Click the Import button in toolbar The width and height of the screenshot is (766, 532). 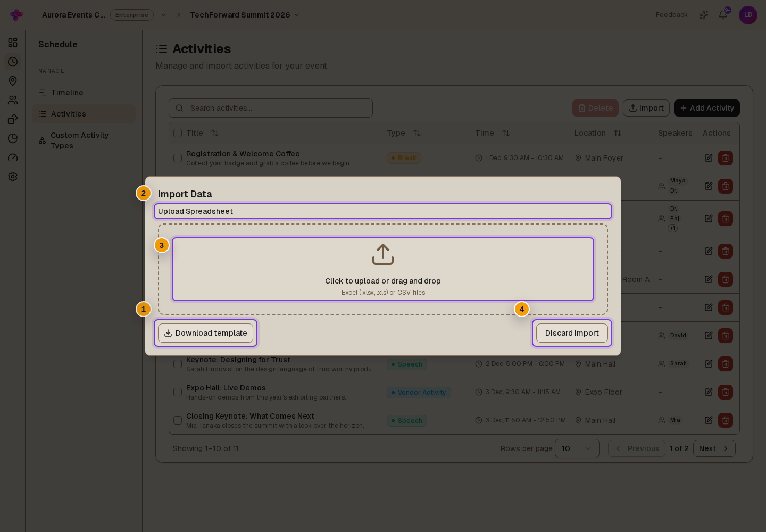[x=646, y=108]
